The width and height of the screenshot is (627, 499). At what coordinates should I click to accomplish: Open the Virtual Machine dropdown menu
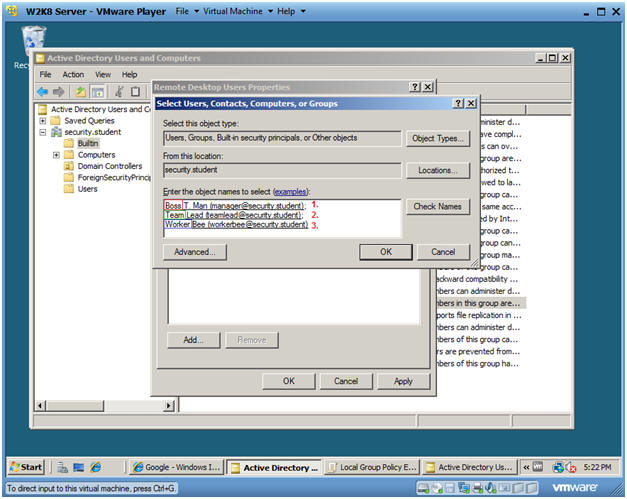click(238, 11)
